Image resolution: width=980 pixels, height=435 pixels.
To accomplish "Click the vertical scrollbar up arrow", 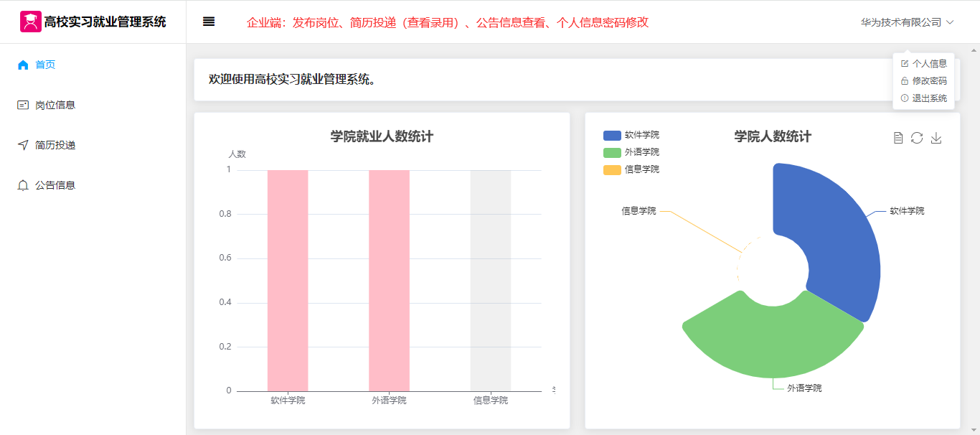I will click(x=974, y=50).
